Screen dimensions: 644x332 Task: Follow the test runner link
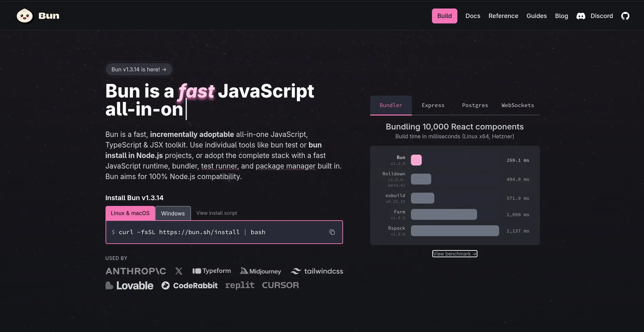pos(219,166)
